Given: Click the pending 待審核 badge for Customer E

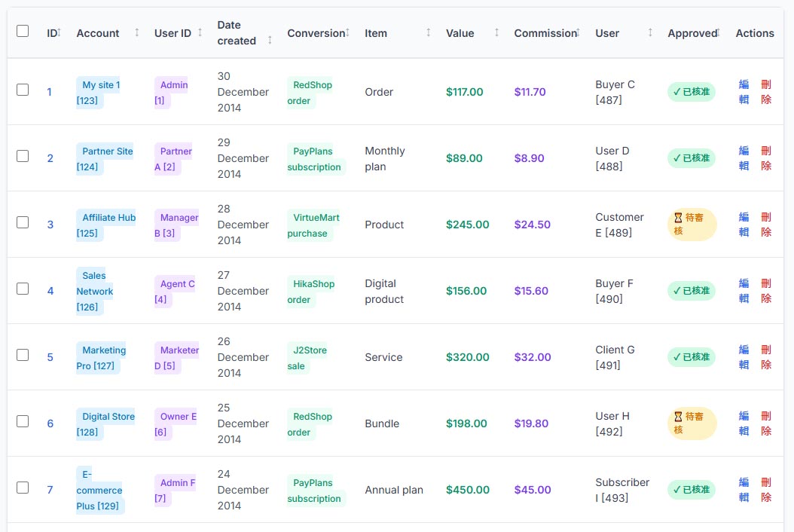Looking at the screenshot, I should pos(691,225).
